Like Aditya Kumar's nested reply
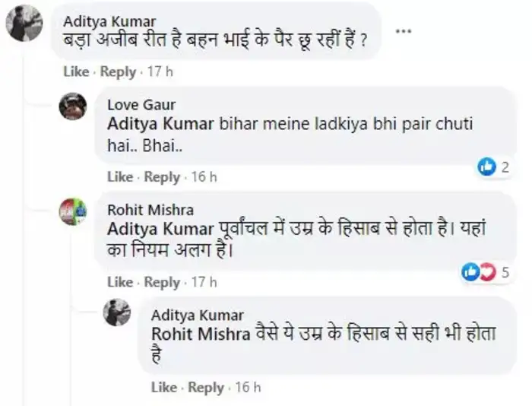This screenshot has width=532, height=406. pos(164,388)
